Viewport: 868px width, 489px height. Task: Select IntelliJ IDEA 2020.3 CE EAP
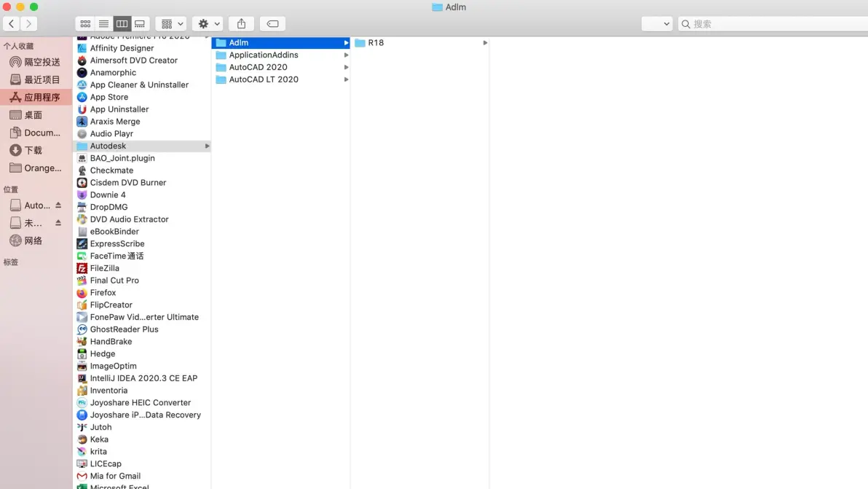(142, 378)
